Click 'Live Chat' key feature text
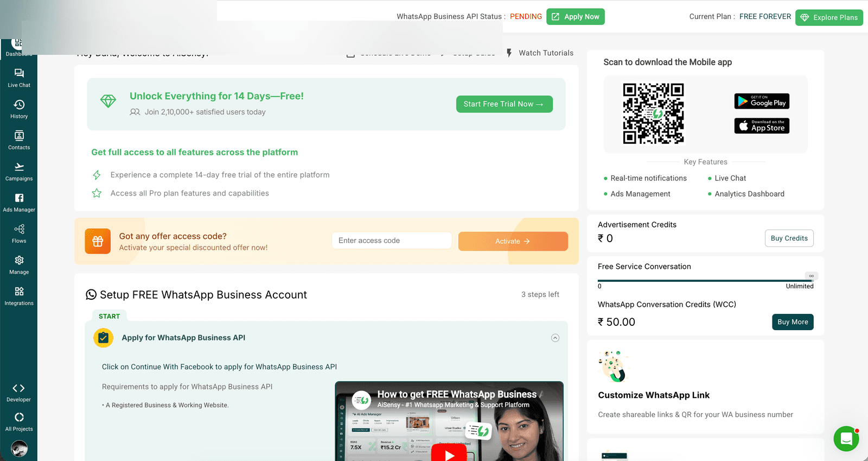The width and height of the screenshot is (868, 461). click(x=730, y=178)
